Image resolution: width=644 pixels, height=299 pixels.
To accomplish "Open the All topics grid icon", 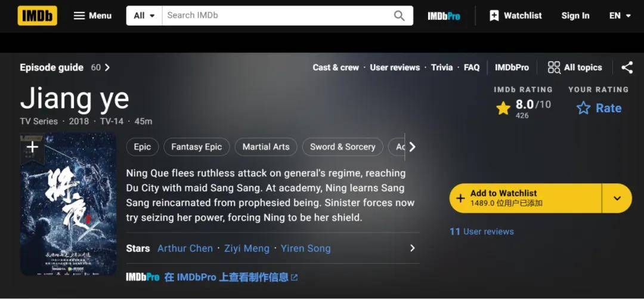I will [x=554, y=67].
